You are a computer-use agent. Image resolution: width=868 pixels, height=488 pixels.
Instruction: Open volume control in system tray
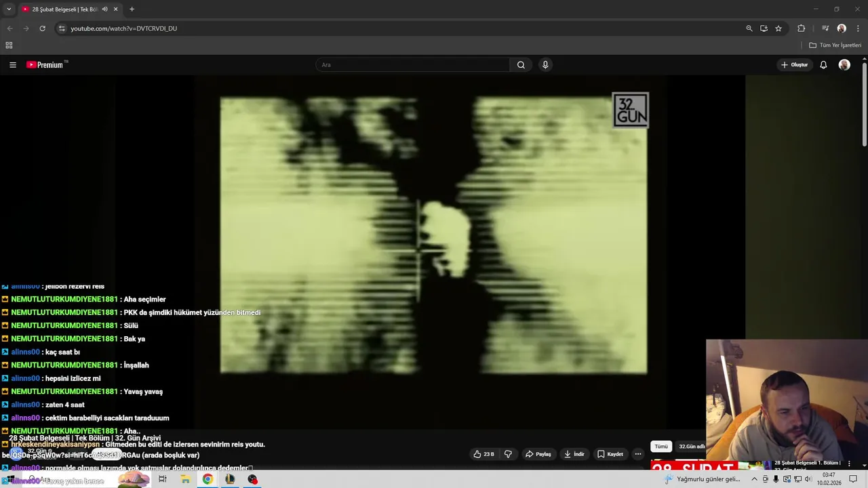pos(808,479)
